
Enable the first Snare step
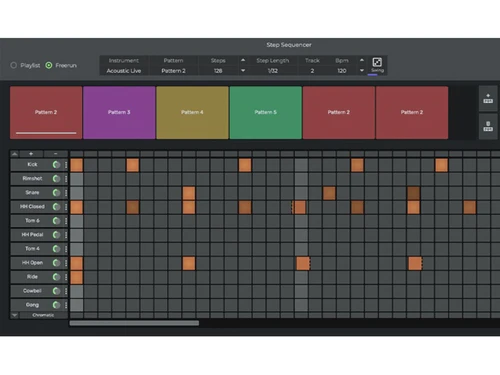click(76, 193)
